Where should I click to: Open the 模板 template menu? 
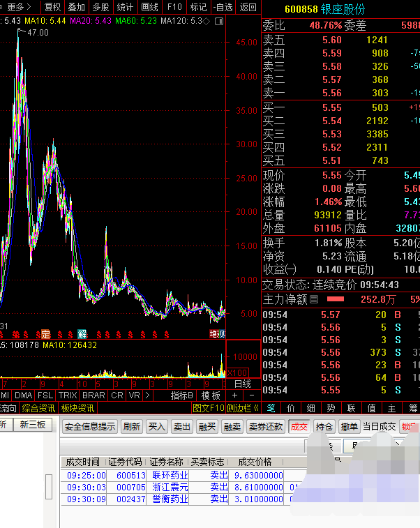point(211,395)
